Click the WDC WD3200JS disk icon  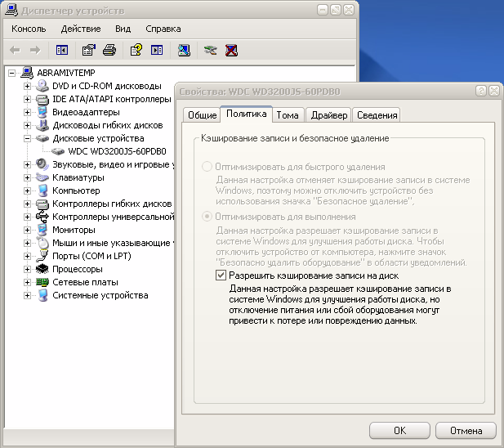58,151
